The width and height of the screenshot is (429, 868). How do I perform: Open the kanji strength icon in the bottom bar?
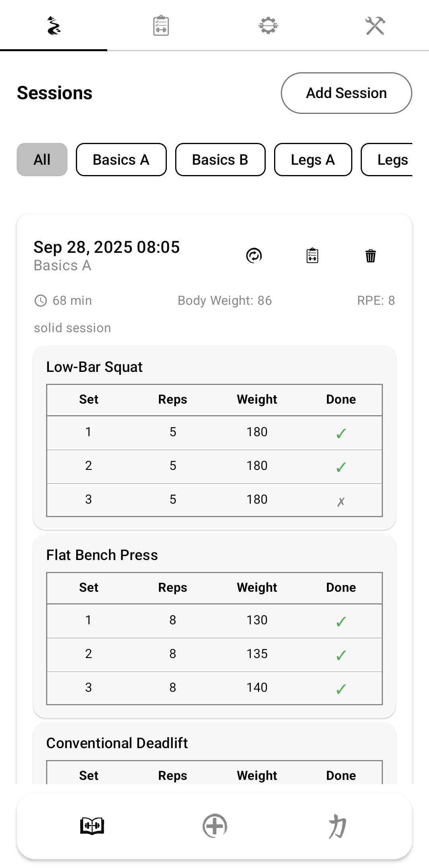coord(337,826)
